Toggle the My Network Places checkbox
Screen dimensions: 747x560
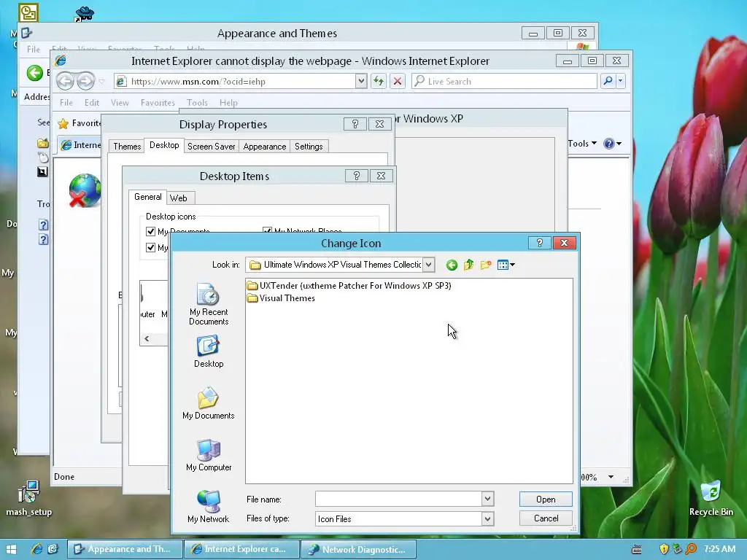267,230
